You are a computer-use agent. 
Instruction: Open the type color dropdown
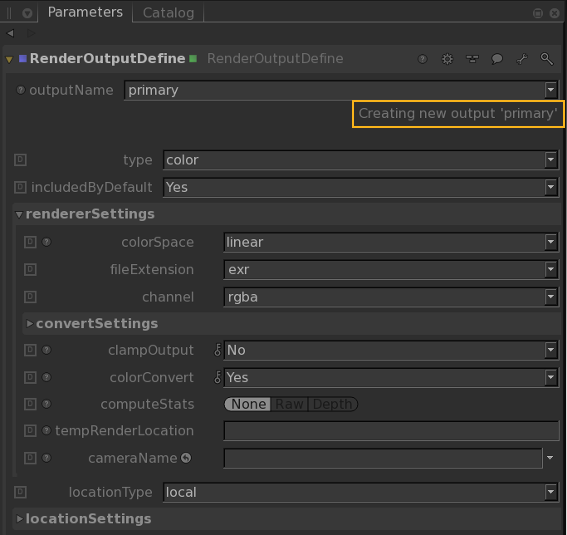(361, 160)
